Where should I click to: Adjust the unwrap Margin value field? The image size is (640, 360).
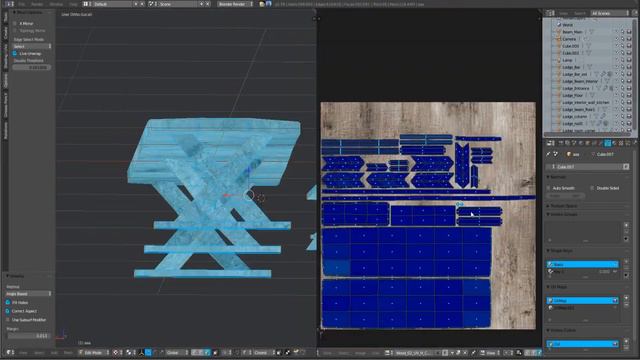tap(29, 336)
